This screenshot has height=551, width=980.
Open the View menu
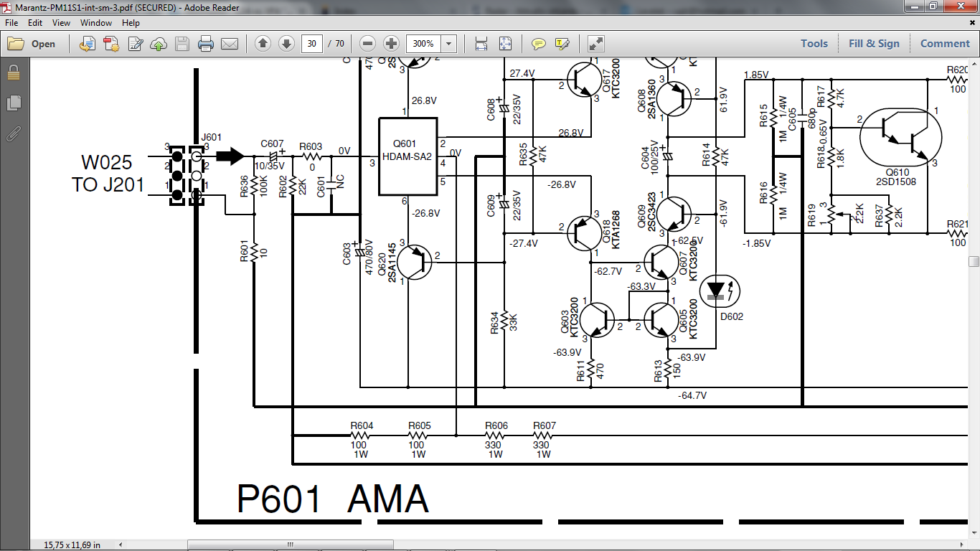[x=61, y=23]
